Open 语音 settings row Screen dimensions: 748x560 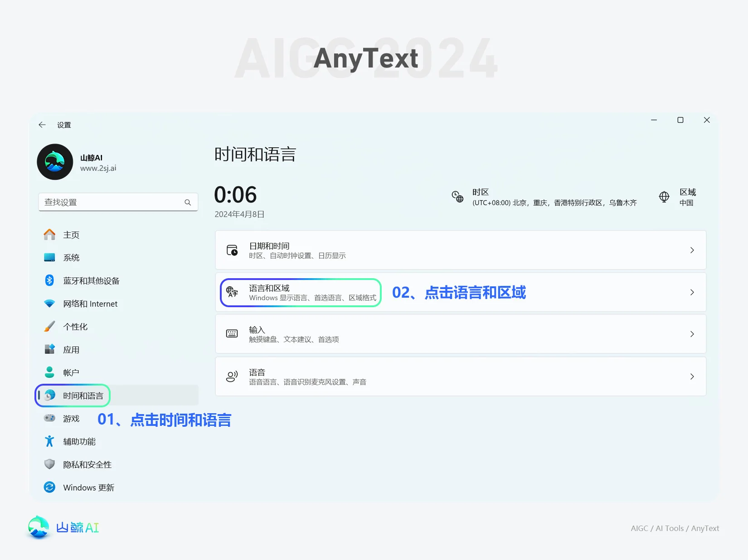pos(461,377)
